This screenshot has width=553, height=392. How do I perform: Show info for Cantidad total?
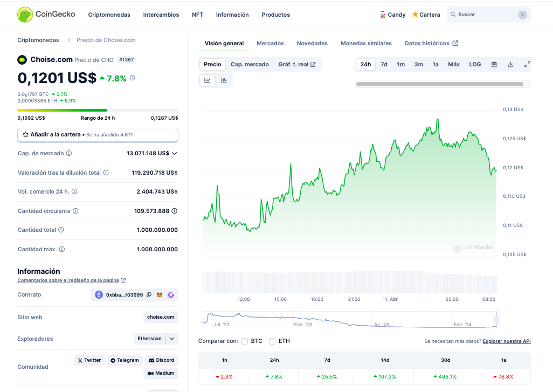61,230
